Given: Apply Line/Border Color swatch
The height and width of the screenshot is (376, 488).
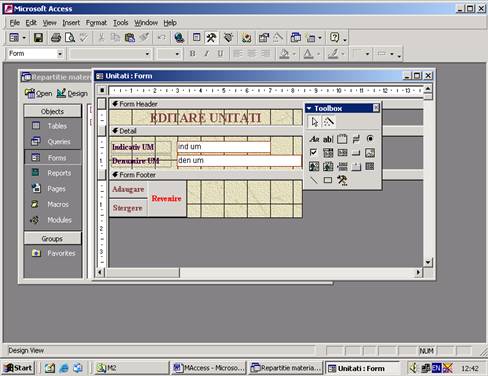Looking at the screenshot, I should (x=333, y=54).
